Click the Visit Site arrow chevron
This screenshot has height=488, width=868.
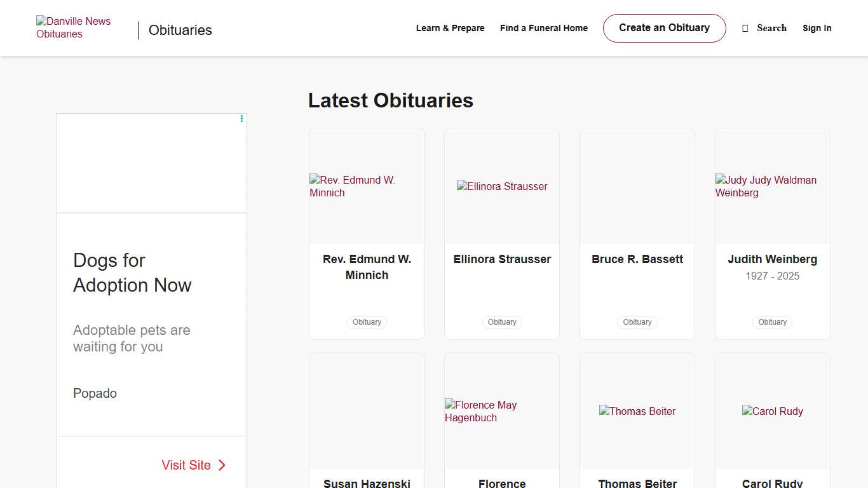point(222,465)
